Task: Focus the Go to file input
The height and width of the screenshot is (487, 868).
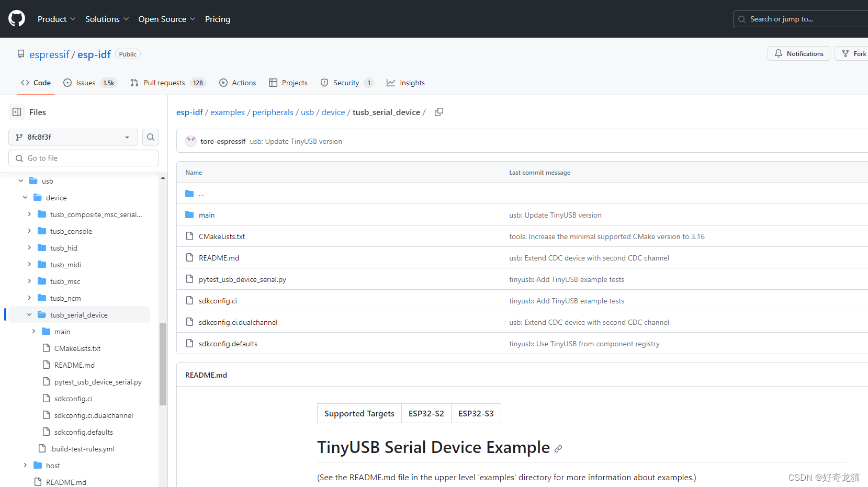Action: [84, 158]
